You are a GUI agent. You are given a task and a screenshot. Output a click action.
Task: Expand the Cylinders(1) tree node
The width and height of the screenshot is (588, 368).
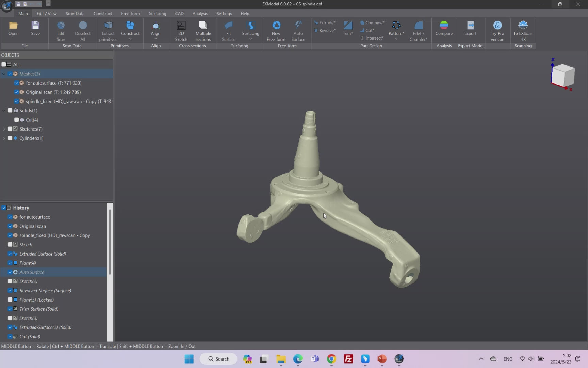point(4,138)
